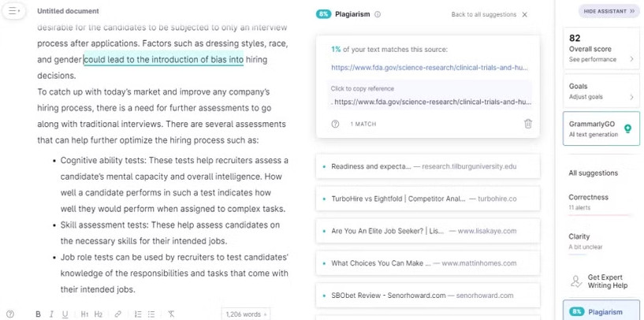Apply Heading 2 style
The image size is (644, 320).
pyautogui.click(x=99, y=314)
